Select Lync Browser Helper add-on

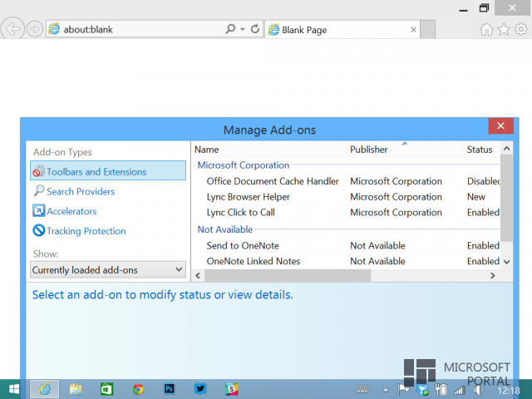tap(249, 197)
